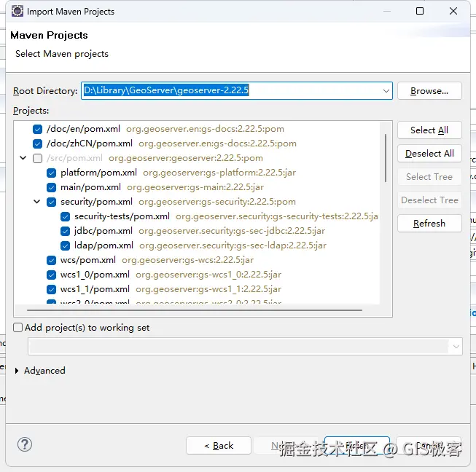476x472 pixels.
Task: Close the Import Maven Projects dialog
Action: [453, 11]
